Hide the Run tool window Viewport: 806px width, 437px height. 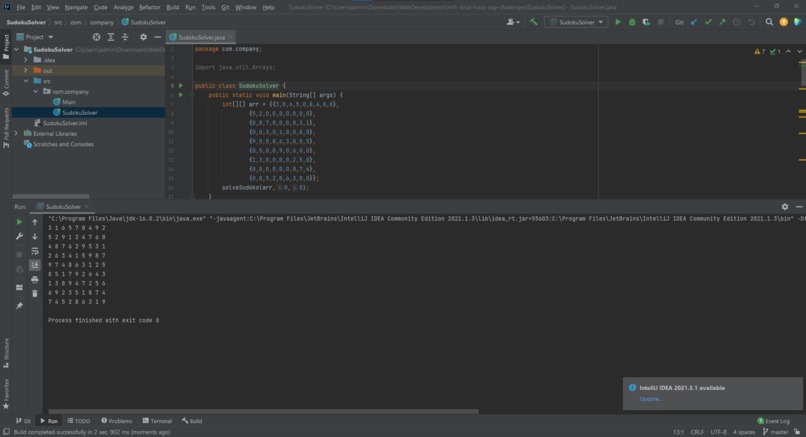799,207
